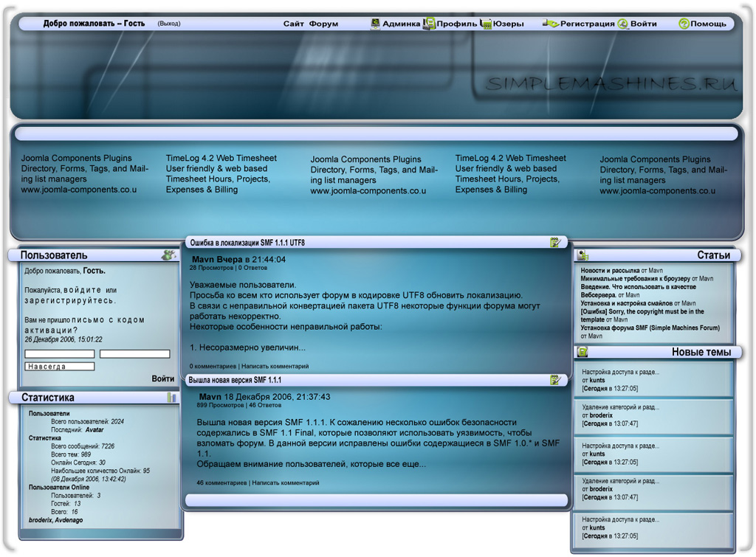
Task: Click Написать комментарий beside 46 комментариев
Action: pos(286,482)
